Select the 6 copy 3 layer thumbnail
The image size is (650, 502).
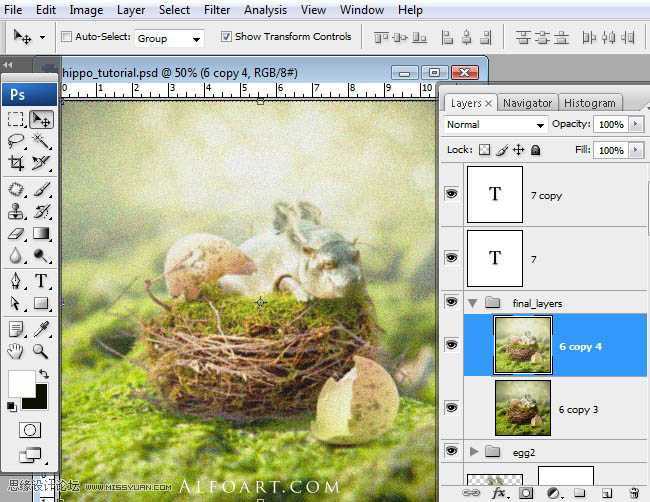[523, 408]
